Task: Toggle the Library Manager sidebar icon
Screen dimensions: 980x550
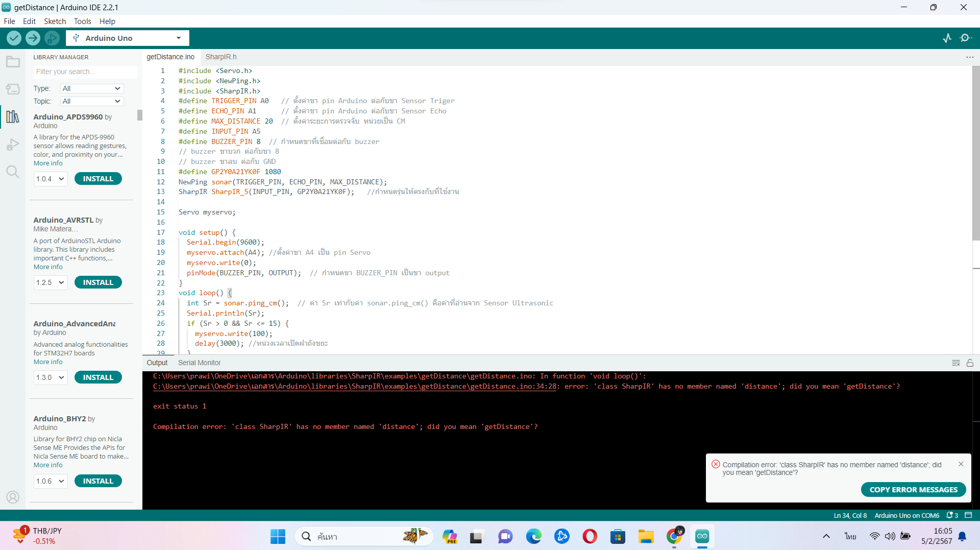Action: tap(13, 116)
